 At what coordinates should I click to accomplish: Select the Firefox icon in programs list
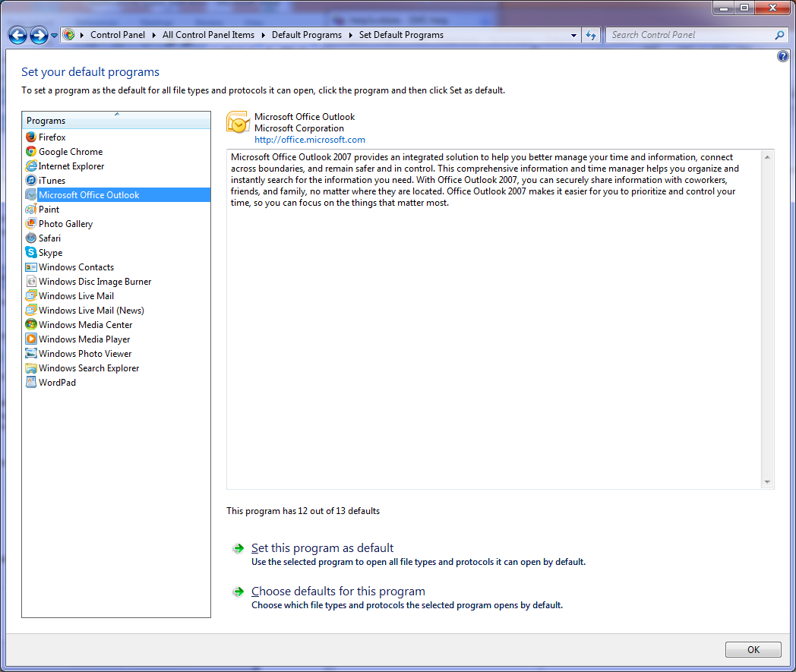31,137
